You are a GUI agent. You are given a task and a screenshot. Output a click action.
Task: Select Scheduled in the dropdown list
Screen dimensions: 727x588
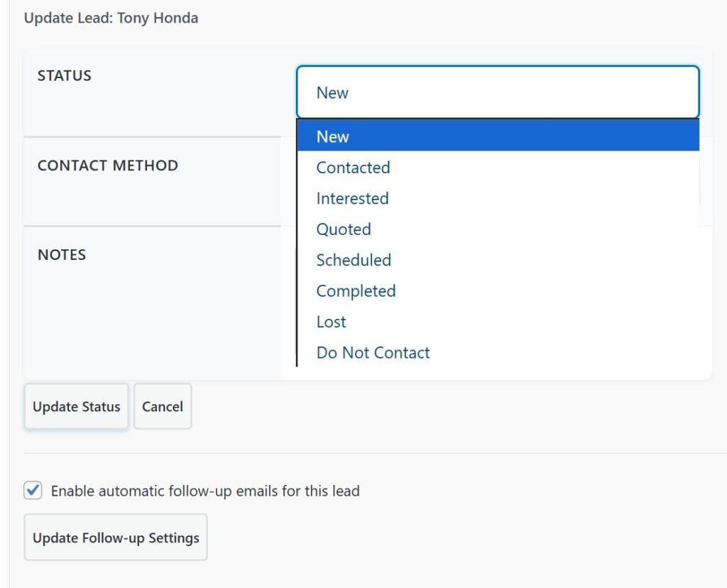pos(354,260)
